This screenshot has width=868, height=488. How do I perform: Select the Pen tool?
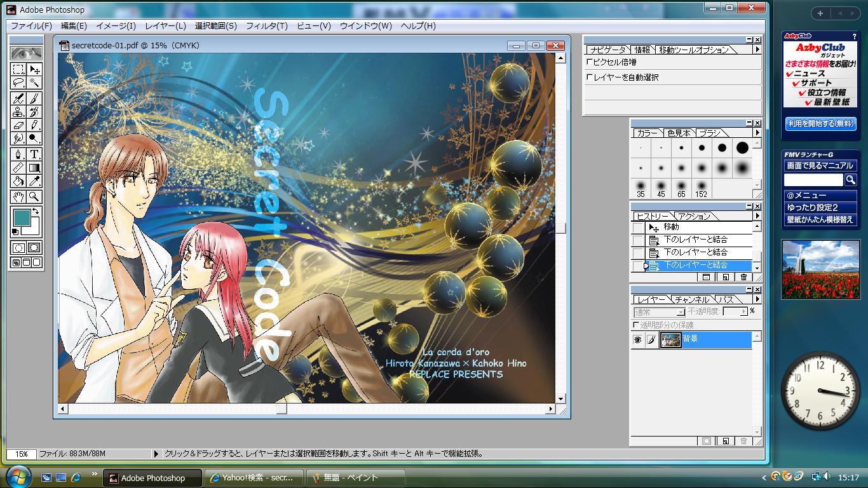pos(18,154)
